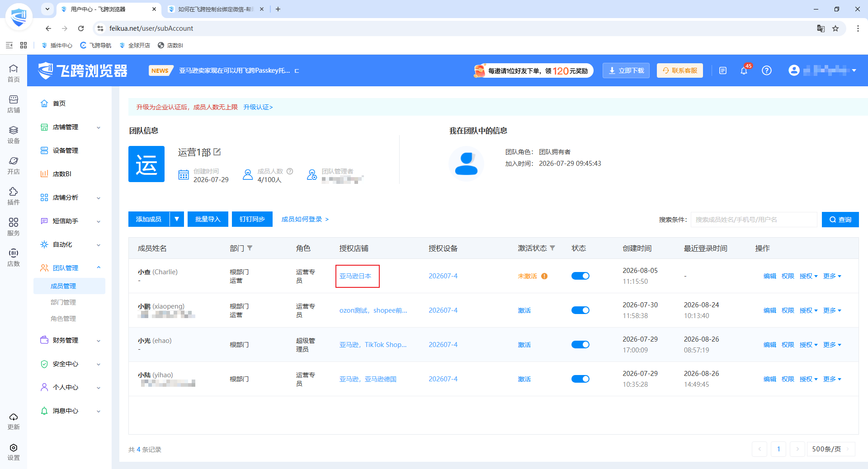Open the 服务 grid icon

click(14, 227)
